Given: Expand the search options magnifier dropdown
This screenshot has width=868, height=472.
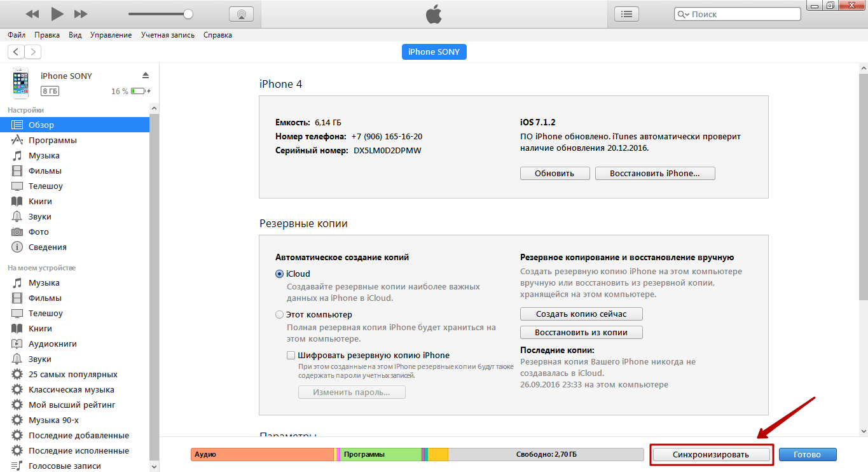Looking at the screenshot, I should (683, 14).
